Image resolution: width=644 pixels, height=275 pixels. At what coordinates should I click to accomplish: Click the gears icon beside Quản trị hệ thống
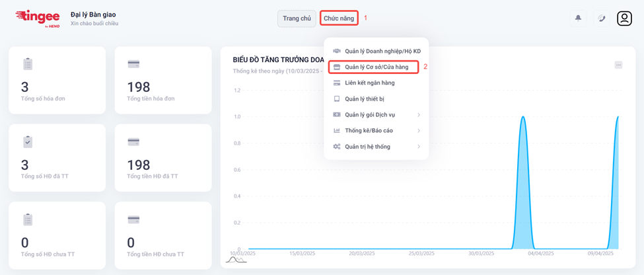pyautogui.click(x=337, y=147)
